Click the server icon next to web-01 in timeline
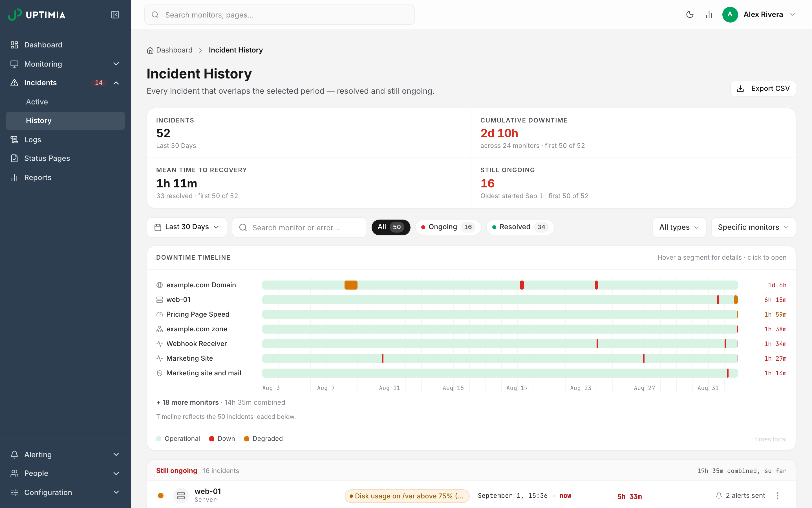The width and height of the screenshot is (812, 508). pyautogui.click(x=159, y=300)
